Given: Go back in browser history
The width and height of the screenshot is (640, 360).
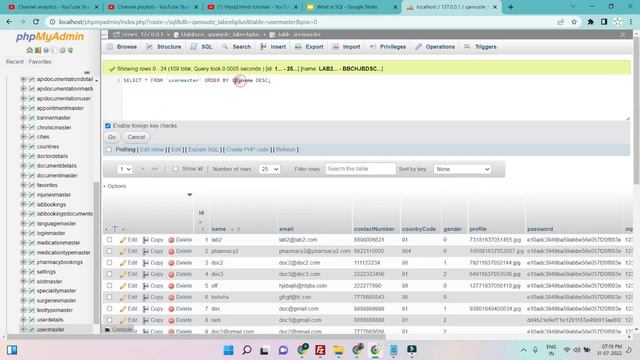Looking at the screenshot, I should click(x=9, y=22).
